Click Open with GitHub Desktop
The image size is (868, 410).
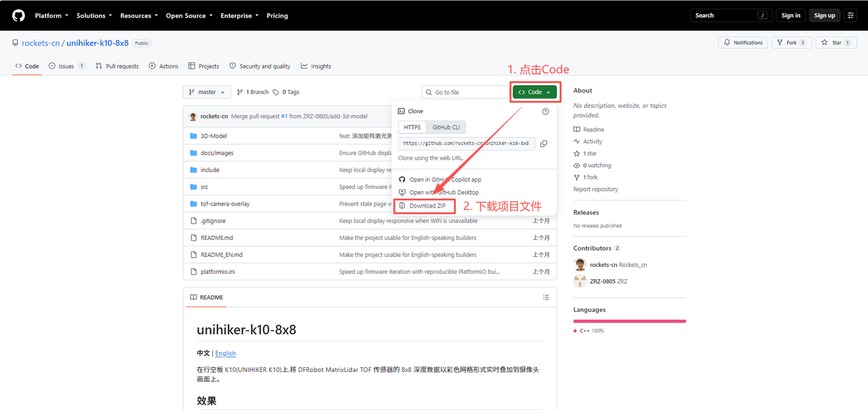click(438, 192)
